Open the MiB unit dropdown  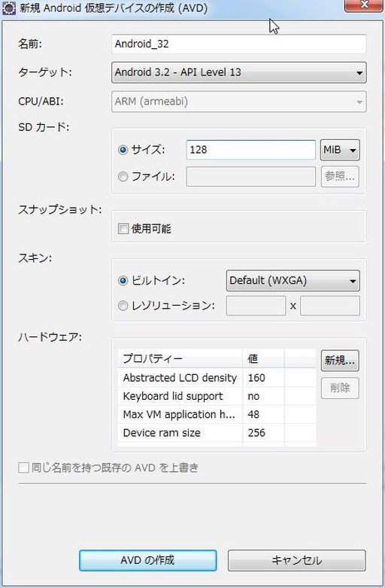(340, 150)
